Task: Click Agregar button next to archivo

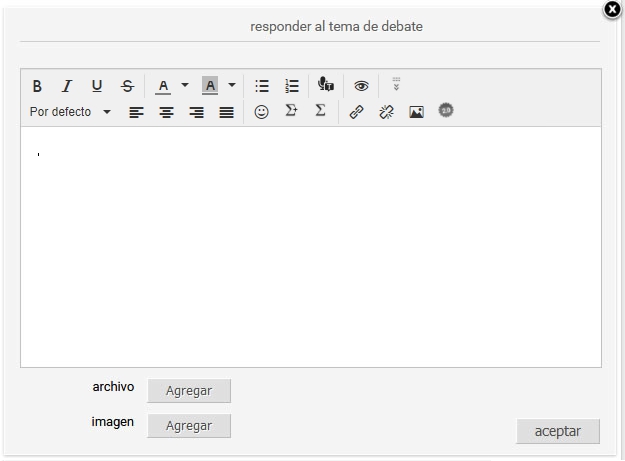Action: (189, 390)
